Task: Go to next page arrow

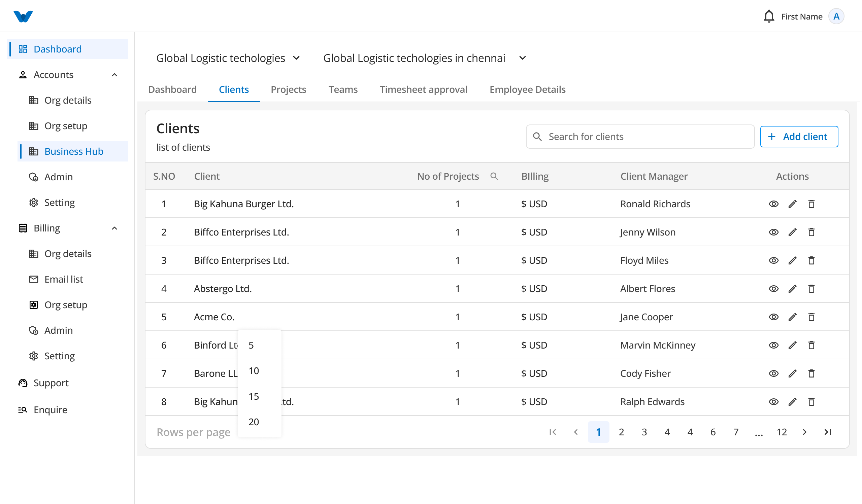Action: [x=804, y=432]
